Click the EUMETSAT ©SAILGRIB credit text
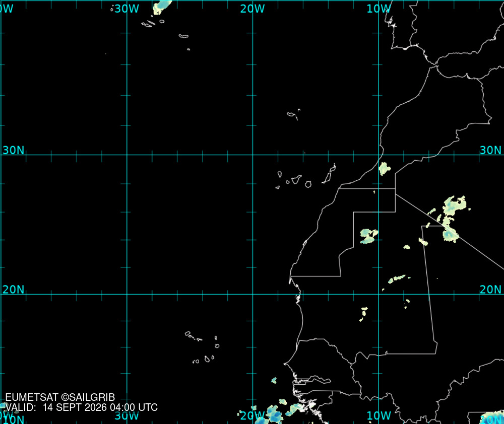This screenshot has height=424, width=504. pos(60,397)
